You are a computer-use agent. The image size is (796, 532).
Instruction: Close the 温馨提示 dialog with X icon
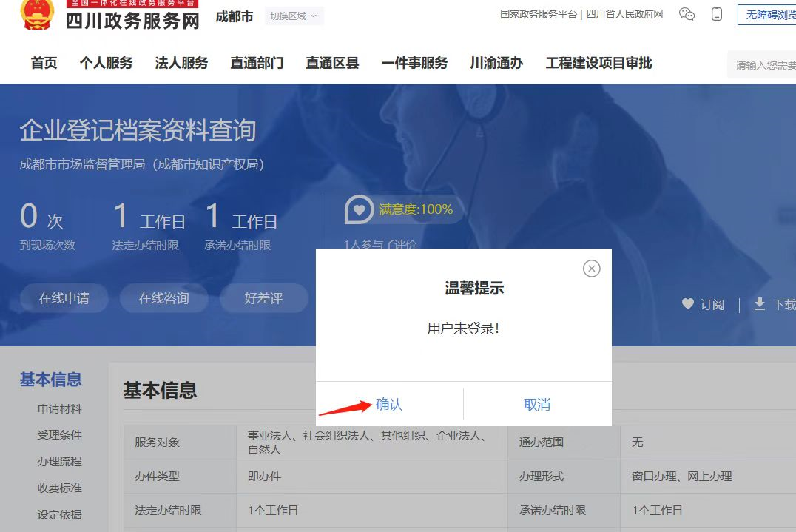[591, 269]
